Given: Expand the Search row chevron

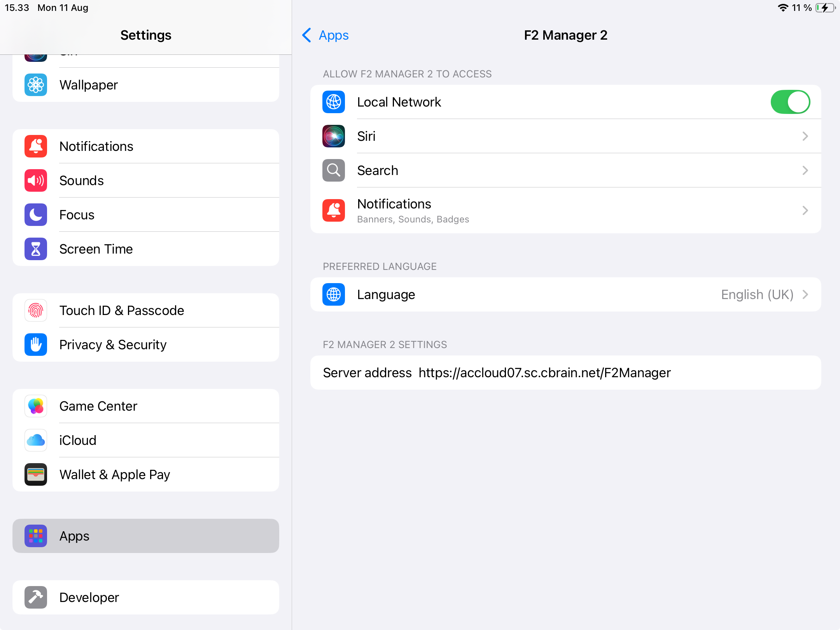Looking at the screenshot, I should 805,170.
